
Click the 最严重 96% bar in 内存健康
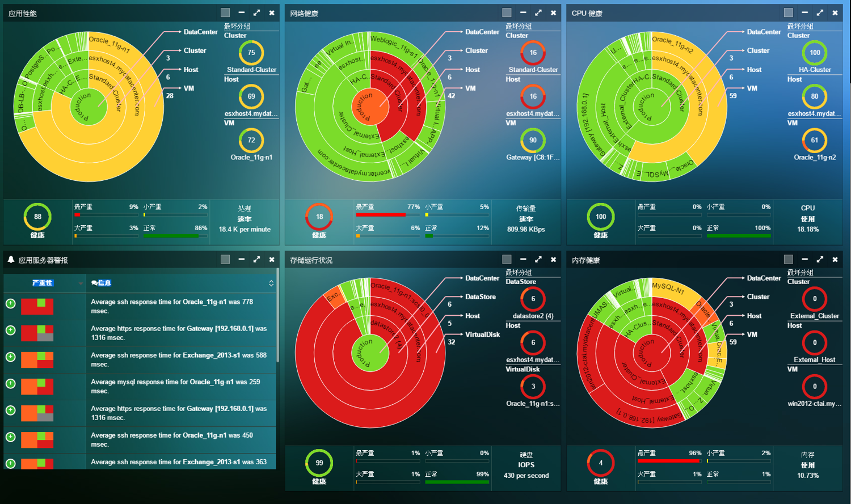(669, 461)
